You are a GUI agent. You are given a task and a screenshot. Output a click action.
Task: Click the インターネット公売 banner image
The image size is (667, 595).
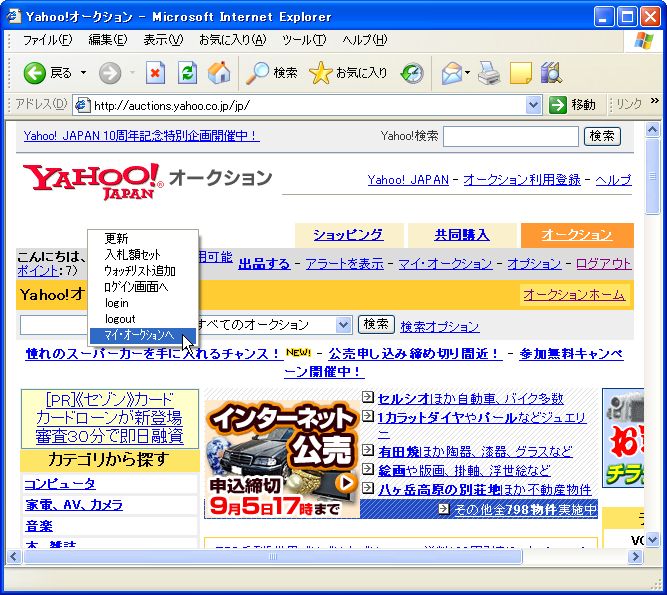(x=282, y=459)
